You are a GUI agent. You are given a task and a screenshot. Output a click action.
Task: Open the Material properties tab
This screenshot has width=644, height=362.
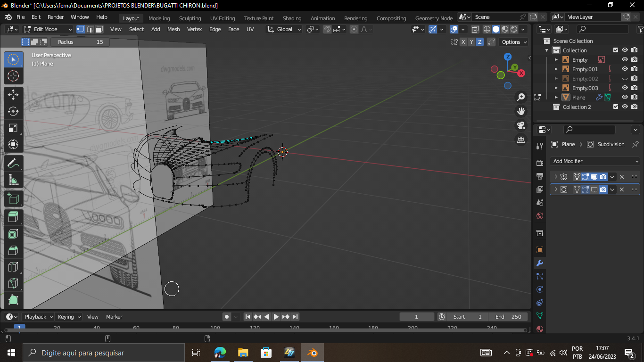pyautogui.click(x=540, y=329)
